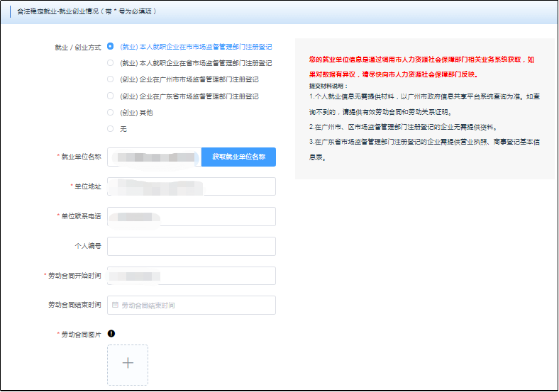Open the 劳动合同开始时间 date field

pos(192,276)
